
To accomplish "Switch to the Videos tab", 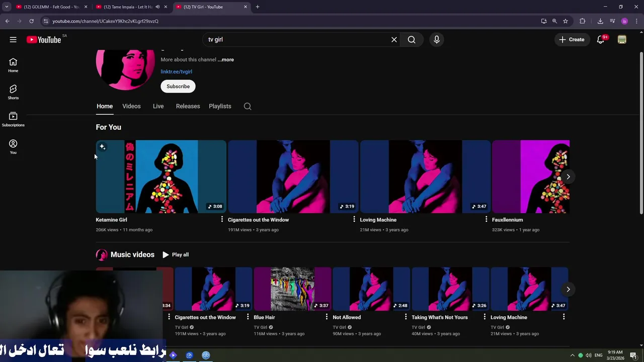I will [x=131, y=106].
